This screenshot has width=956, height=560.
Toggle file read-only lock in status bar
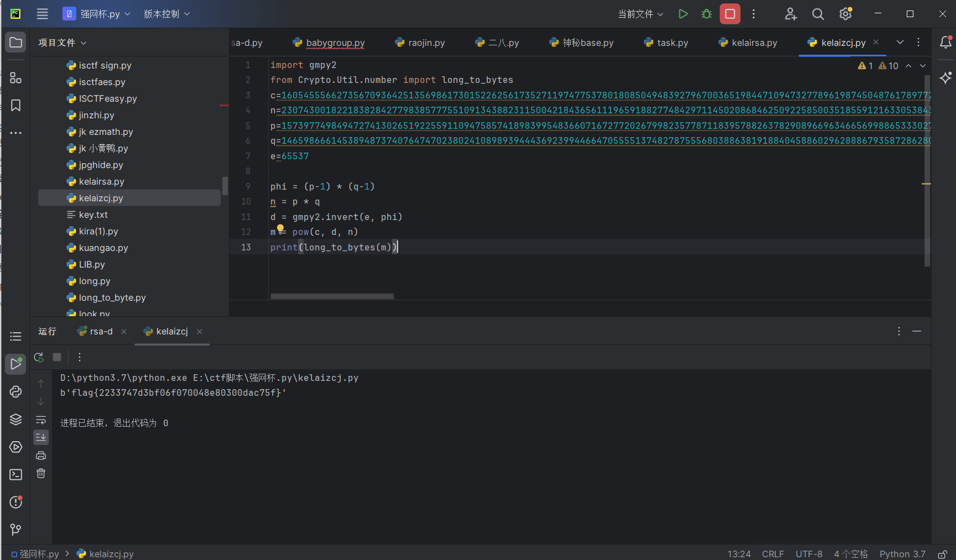(943, 554)
